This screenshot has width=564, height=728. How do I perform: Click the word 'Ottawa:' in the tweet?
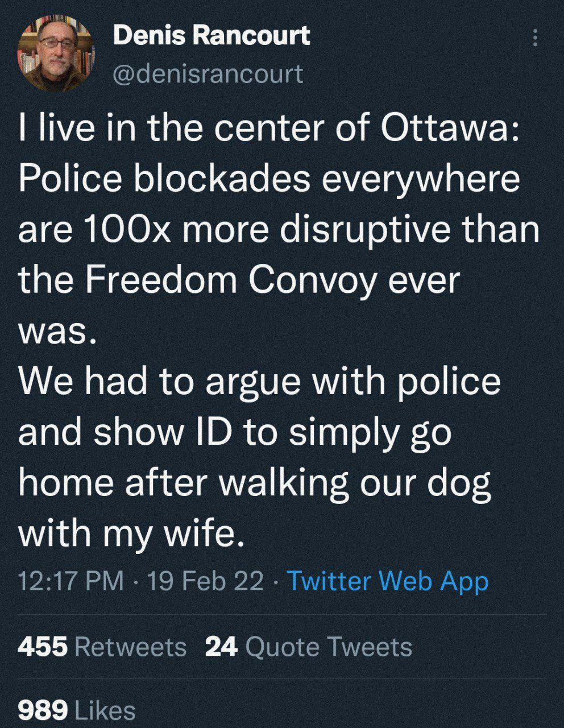(x=452, y=129)
